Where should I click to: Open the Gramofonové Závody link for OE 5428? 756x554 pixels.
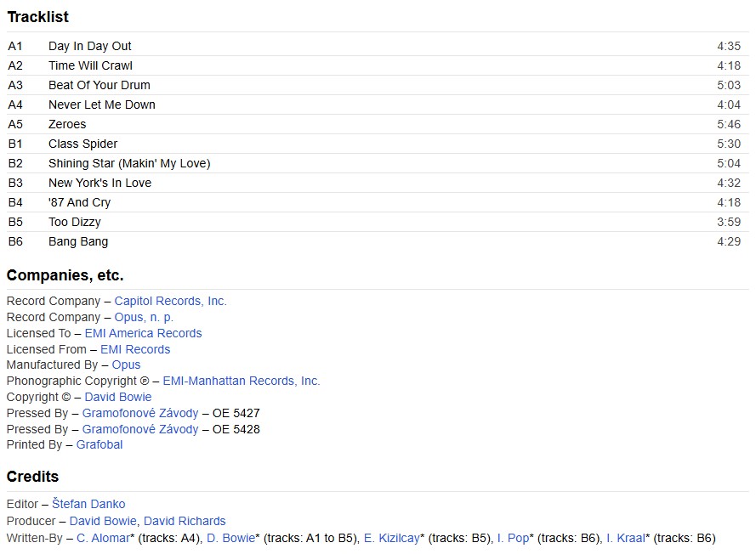point(140,429)
